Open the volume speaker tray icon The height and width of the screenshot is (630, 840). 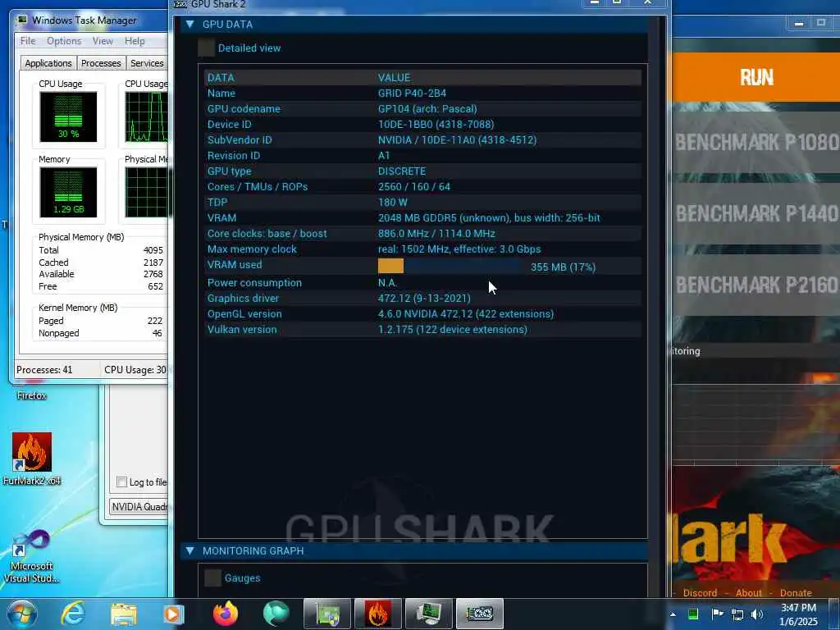pyautogui.click(x=757, y=614)
